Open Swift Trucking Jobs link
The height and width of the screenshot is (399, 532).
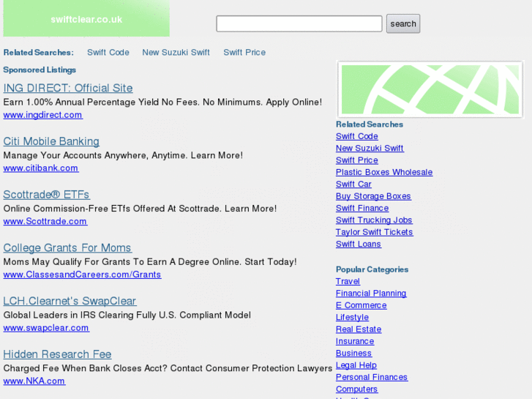coord(374,220)
